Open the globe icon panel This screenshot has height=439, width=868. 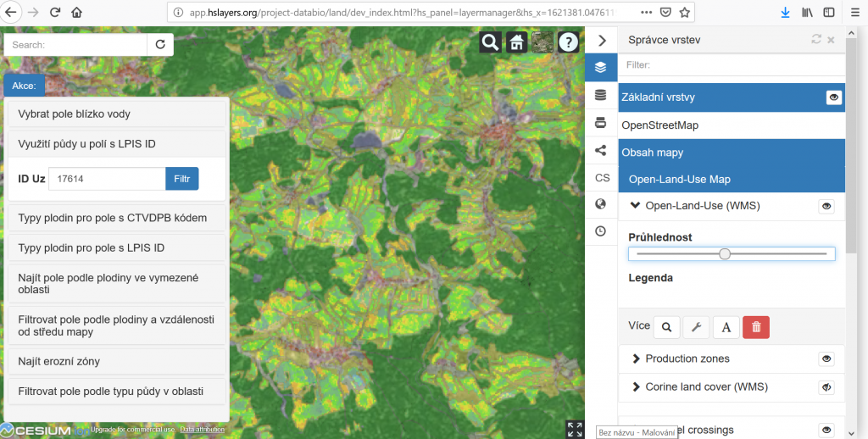(x=601, y=204)
